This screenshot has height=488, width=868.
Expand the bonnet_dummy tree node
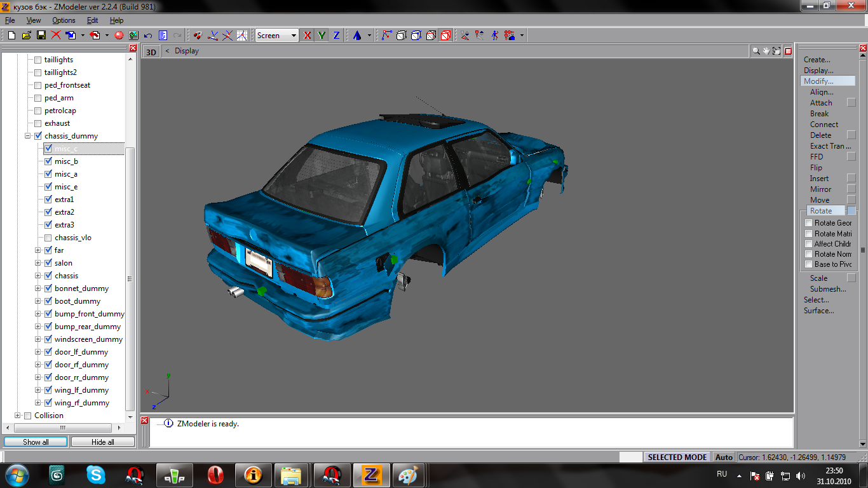coord(38,288)
